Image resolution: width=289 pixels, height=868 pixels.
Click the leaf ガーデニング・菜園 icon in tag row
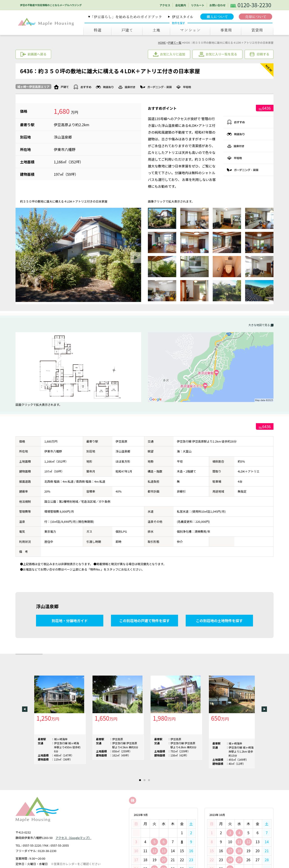click(143, 87)
